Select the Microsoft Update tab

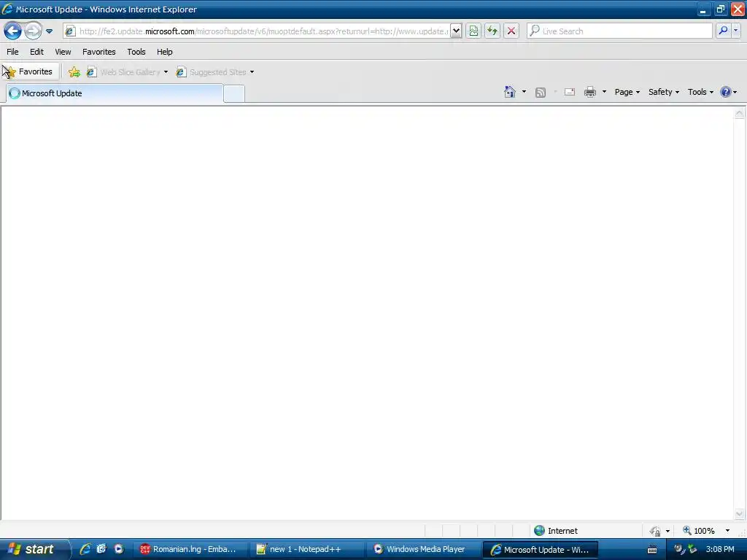pos(115,93)
